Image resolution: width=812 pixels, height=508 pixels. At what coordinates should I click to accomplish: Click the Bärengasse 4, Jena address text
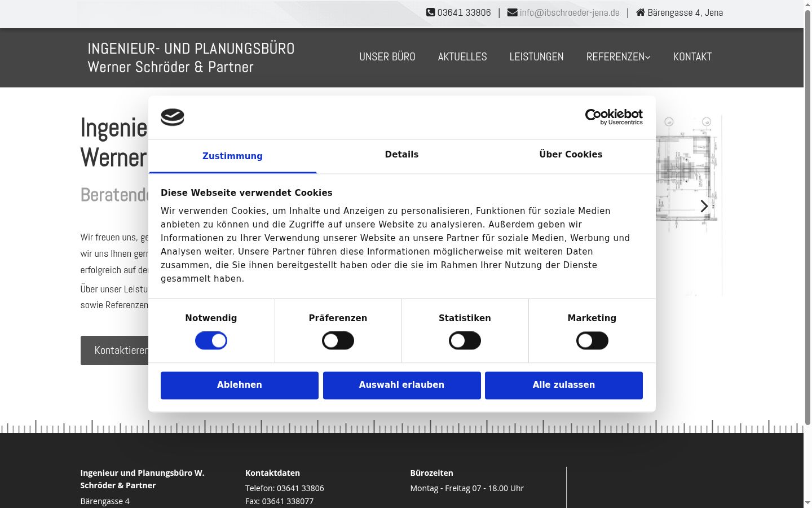685,12
